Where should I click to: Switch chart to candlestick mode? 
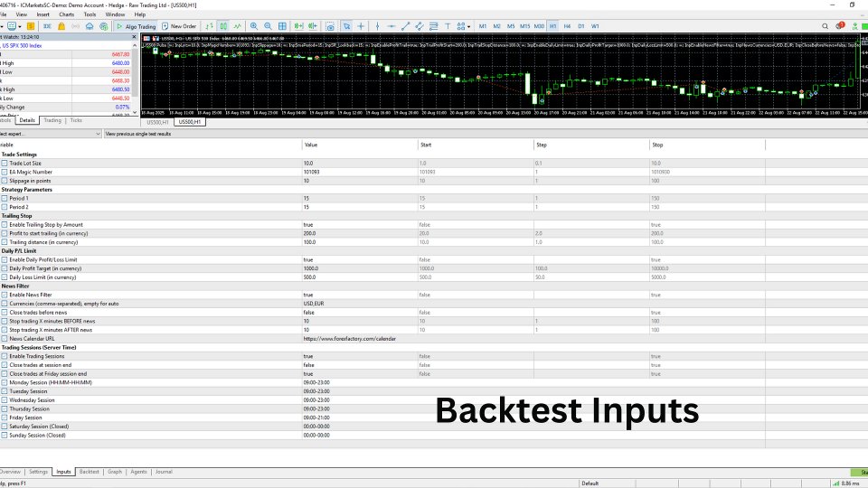pos(223,26)
